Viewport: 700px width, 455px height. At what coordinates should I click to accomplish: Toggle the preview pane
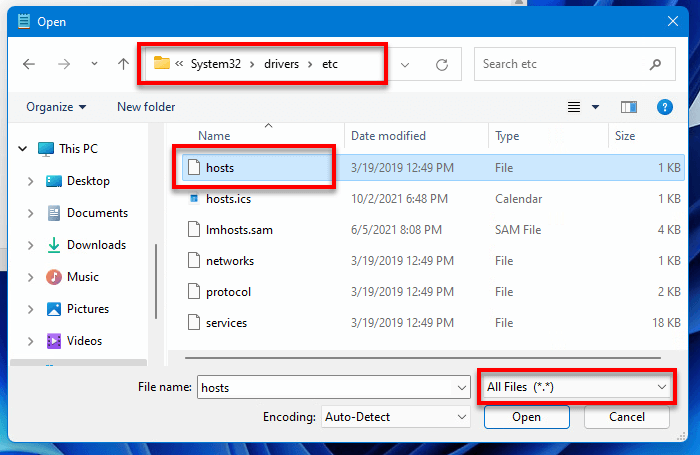coord(629,107)
